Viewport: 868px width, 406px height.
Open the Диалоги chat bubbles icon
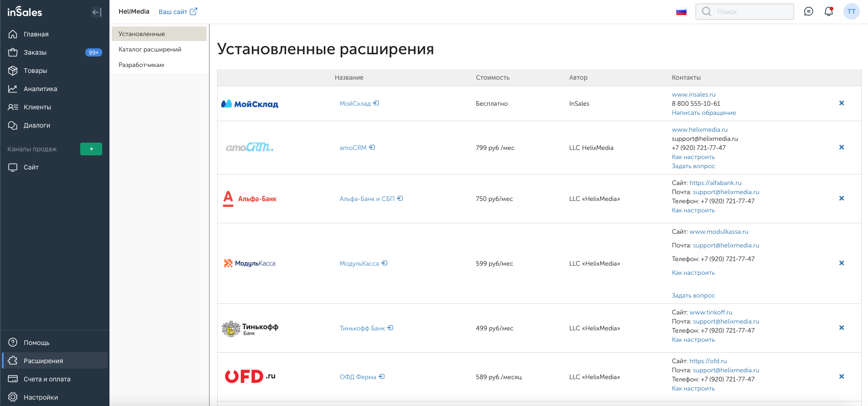[13, 125]
